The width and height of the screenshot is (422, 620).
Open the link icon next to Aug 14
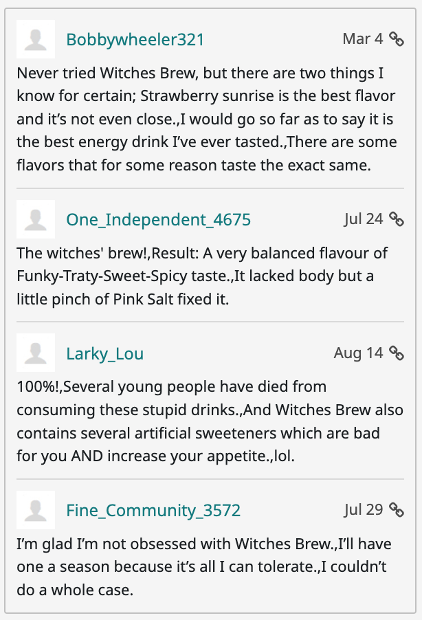396,353
